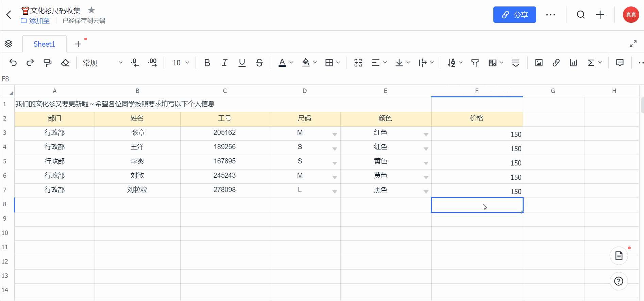Screen dimensions: 644x301
Task: Click the filter funnel icon
Action: point(475,63)
